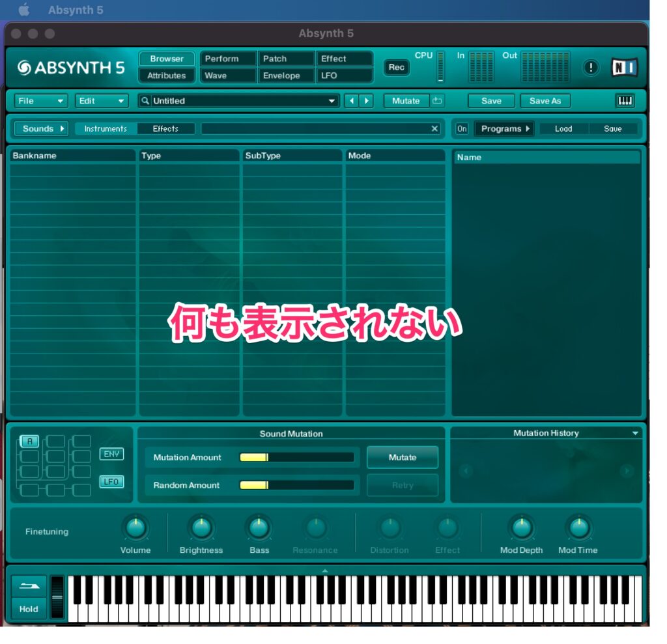Image resolution: width=667 pixels, height=644 pixels.
Task: Click the Save As button
Action: click(x=545, y=101)
